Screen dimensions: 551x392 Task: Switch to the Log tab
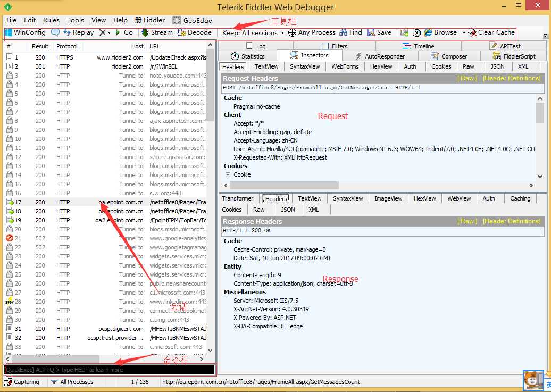[x=256, y=46]
